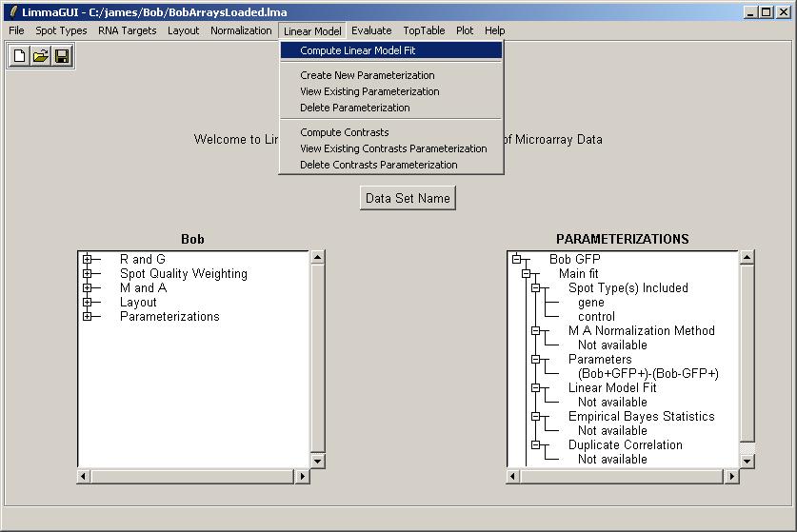
Task: Select Compute Contrasts menu option
Action: [x=344, y=132]
